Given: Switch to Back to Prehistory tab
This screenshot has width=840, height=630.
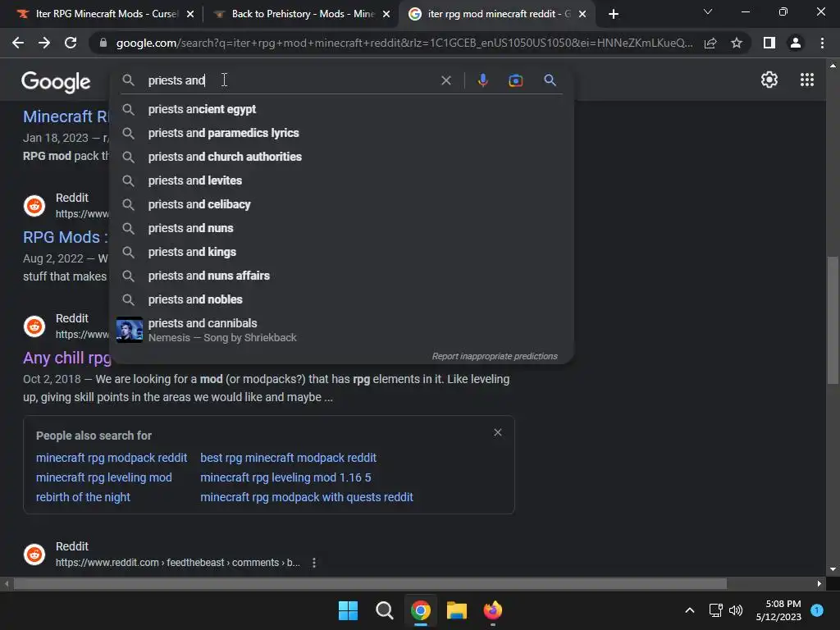Looking at the screenshot, I should coord(303,14).
